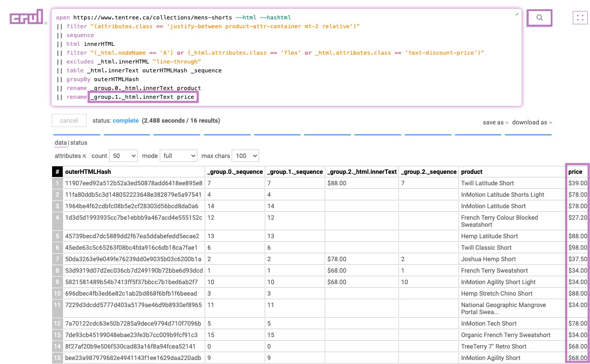Collapse attributes with the arrow icon
The width and height of the screenshot is (590, 364).
(x=84, y=156)
